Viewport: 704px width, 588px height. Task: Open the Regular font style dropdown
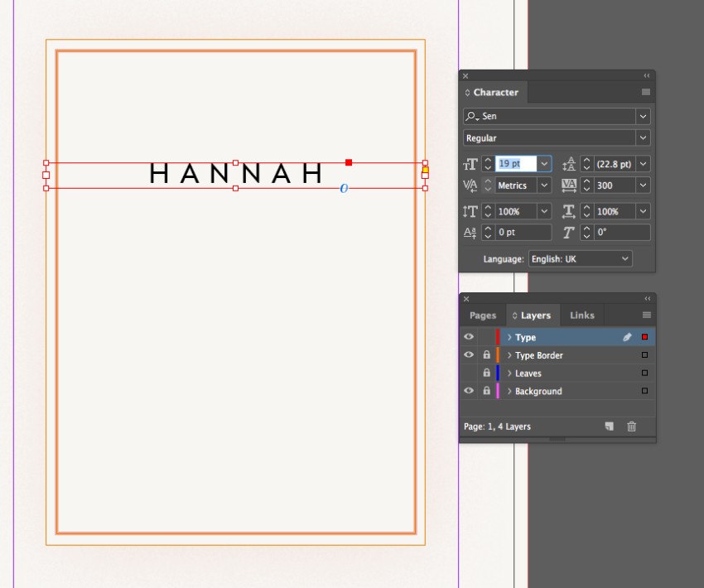(644, 137)
